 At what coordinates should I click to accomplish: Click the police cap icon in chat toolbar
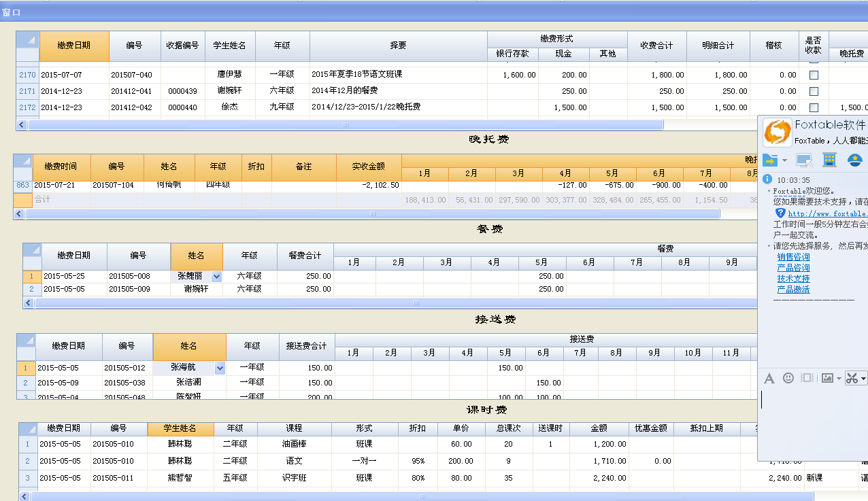click(x=855, y=160)
